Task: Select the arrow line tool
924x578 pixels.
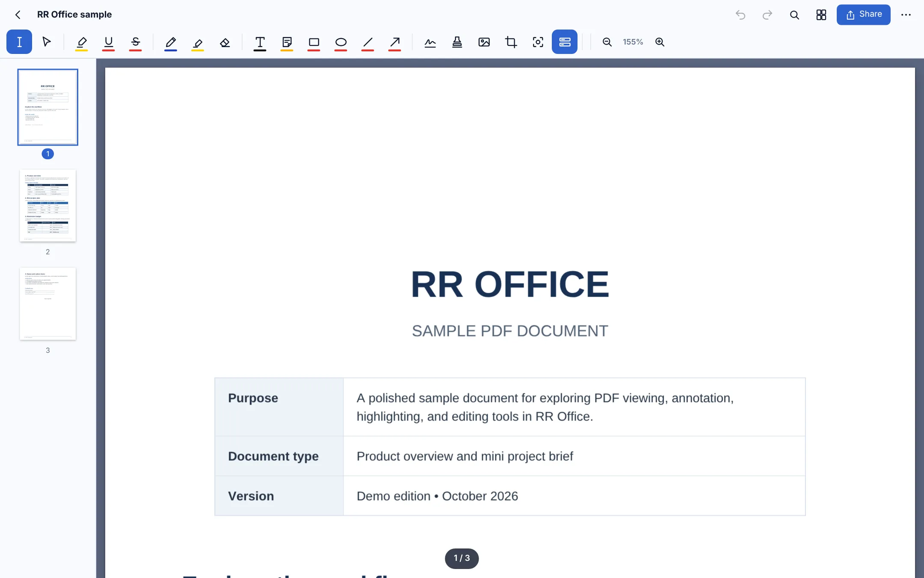Action: click(394, 43)
